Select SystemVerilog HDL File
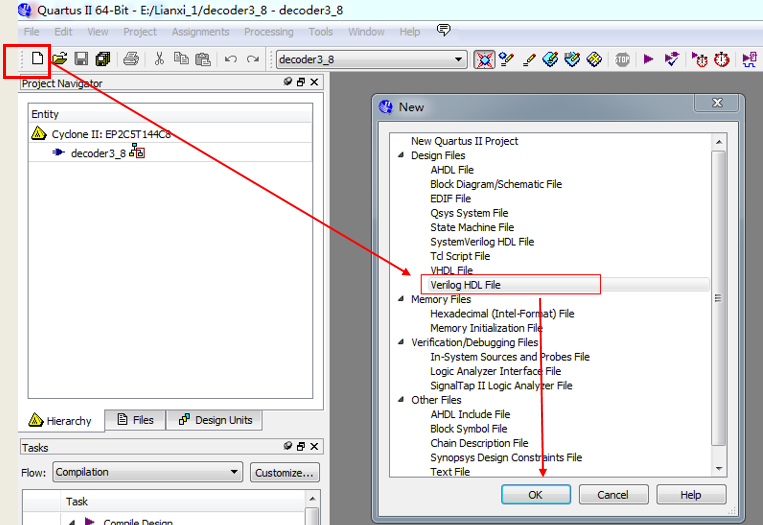Viewport: 763px width, 525px height. point(482,242)
